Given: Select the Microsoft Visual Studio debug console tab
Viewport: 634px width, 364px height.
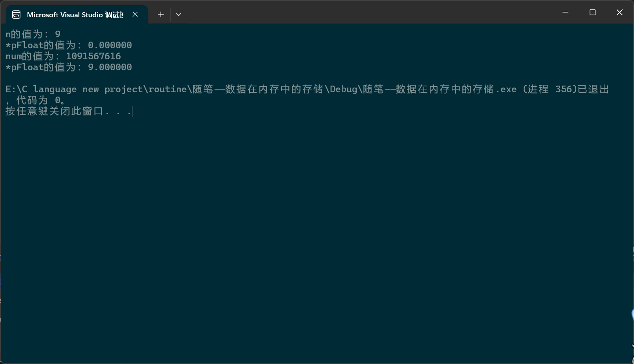Looking at the screenshot, I should pos(77,15).
